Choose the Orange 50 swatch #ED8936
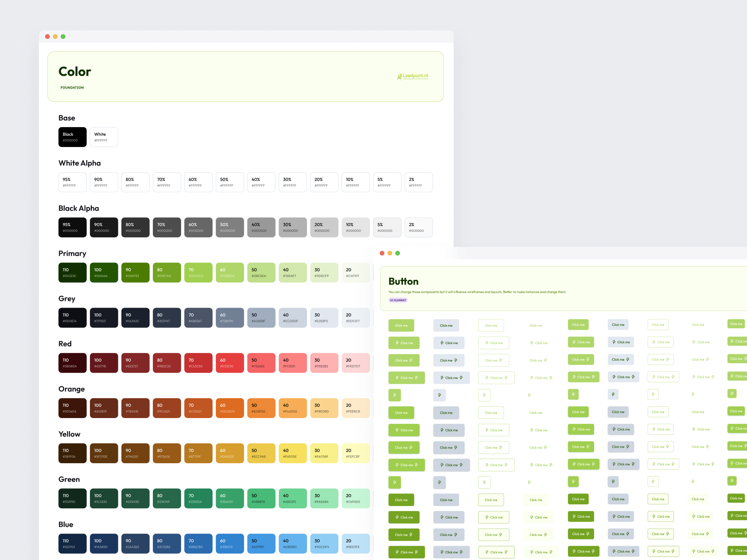Viewport: 747px width, 560px height. pos(261,408)
